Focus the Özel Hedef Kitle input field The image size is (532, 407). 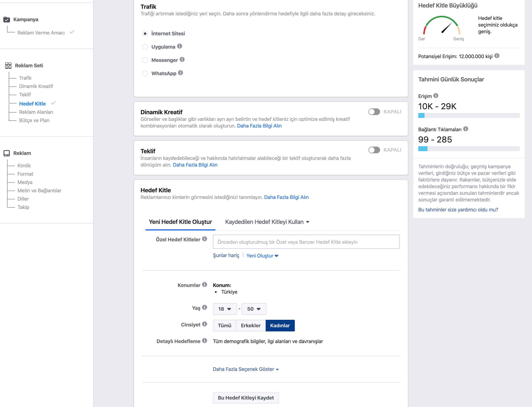pyautogui.click(x=306, y=242)
